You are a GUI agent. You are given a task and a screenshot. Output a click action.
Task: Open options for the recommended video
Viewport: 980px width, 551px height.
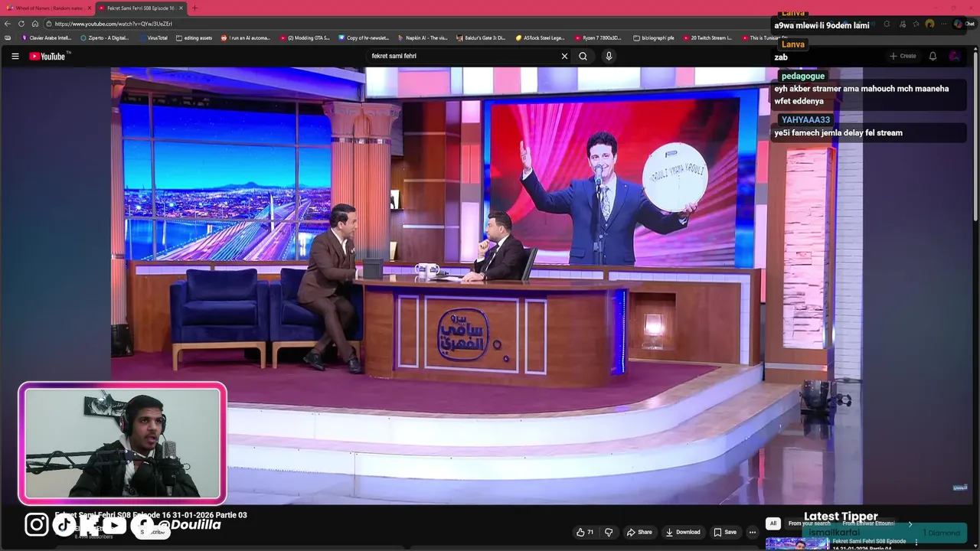[x=916, y=542]
